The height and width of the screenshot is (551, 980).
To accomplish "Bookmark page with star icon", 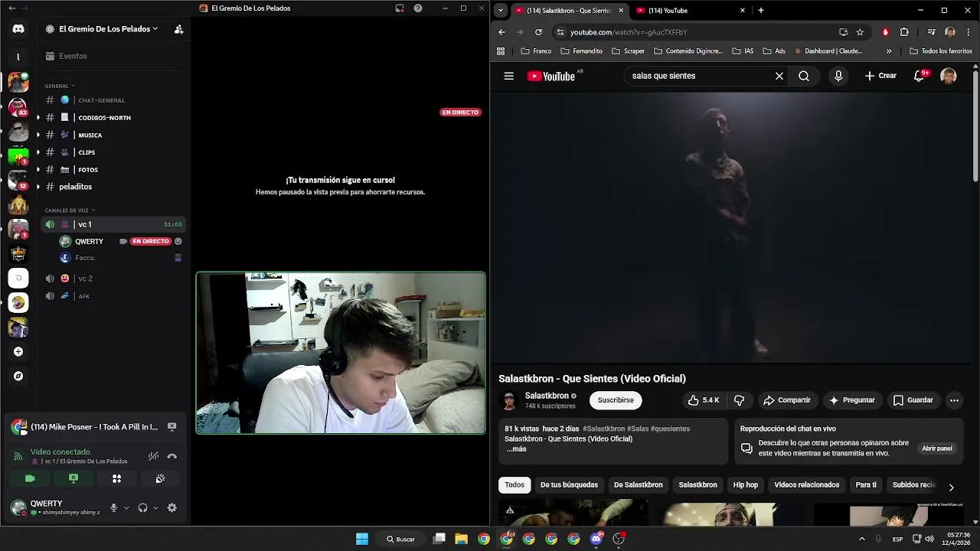I will 860,32.
